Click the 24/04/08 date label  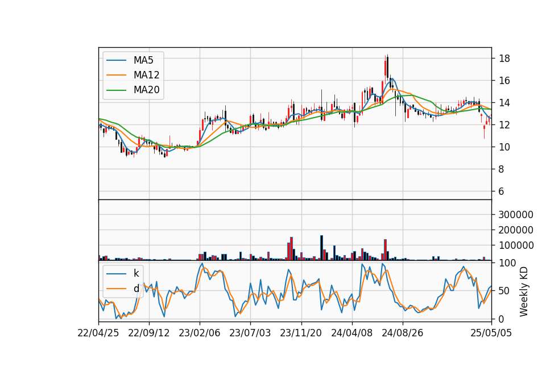coord(351,333)
